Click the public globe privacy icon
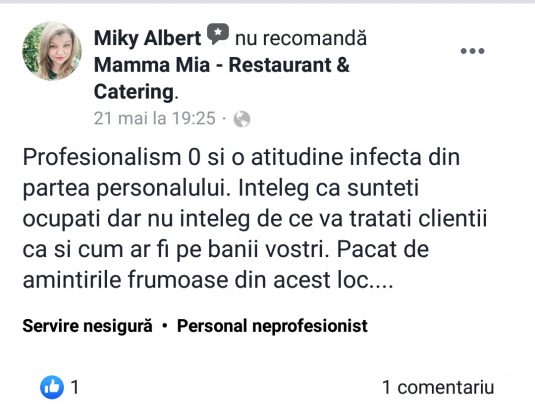This screenshot has width=535, height=420. click(242, 119)
